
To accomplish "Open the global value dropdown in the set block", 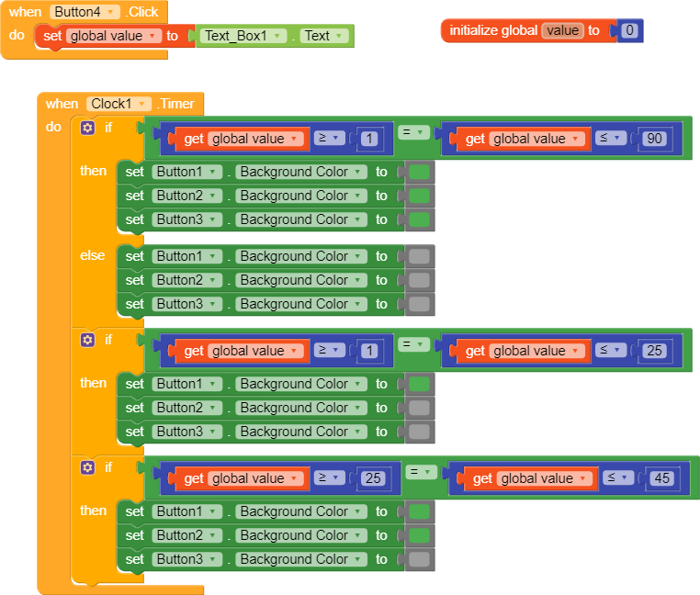I will click(113, 36).
